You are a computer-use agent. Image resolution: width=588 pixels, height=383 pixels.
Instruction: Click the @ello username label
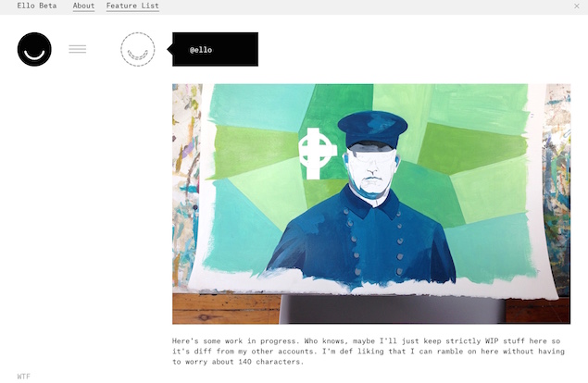[x=201, y=50]
